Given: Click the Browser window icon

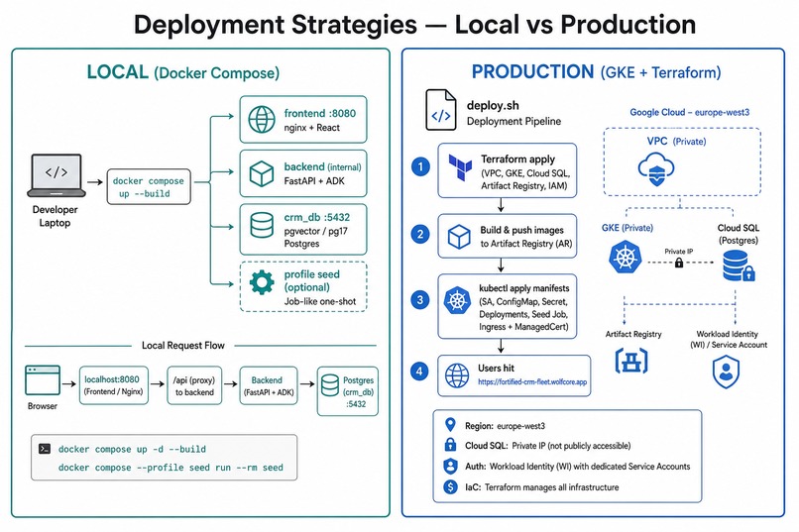Looking at the screenshot, I should pos(43,379).
